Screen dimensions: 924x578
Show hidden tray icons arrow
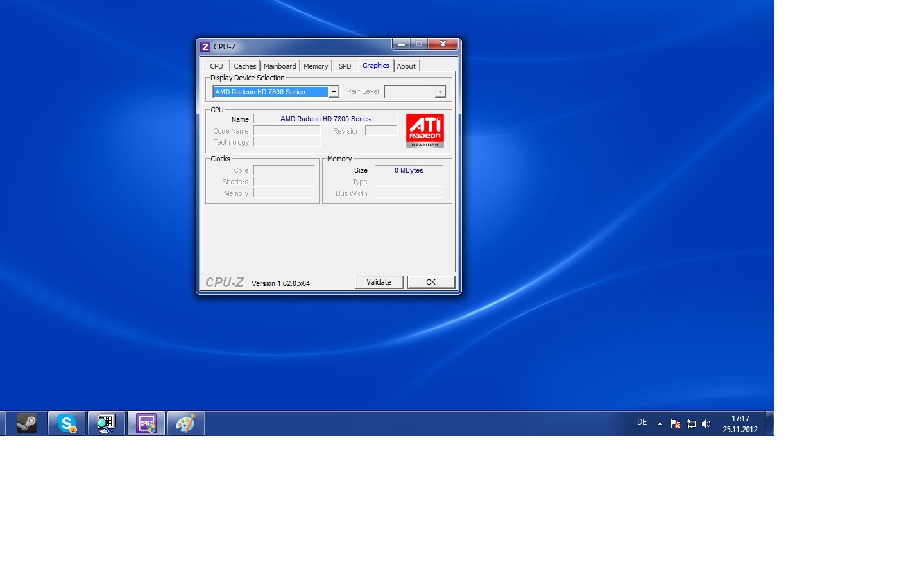660,424
